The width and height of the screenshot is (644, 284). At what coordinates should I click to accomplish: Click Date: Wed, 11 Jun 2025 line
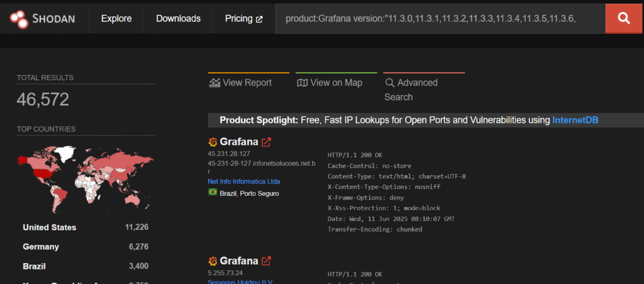tap(391, 219)
